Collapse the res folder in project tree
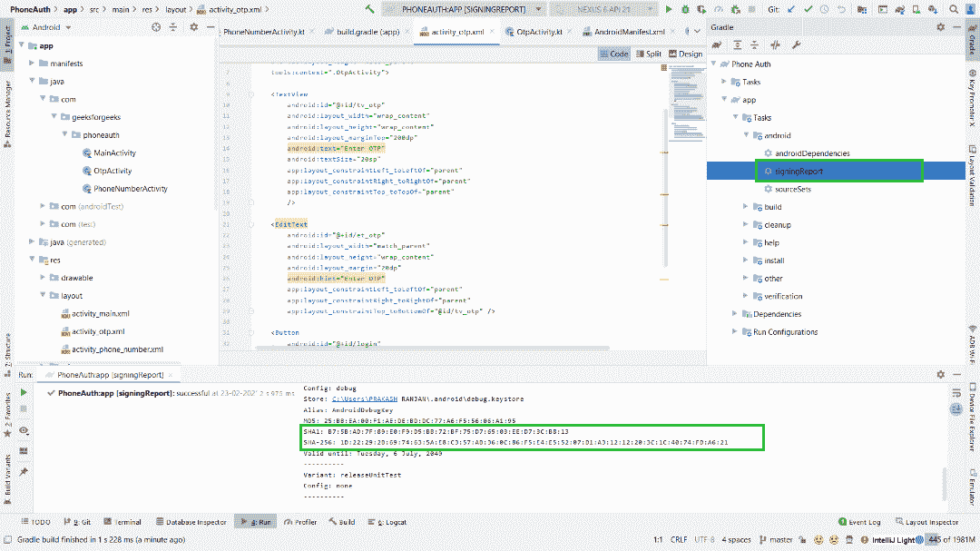The image size is (980, 551). (x=32, y=261)
